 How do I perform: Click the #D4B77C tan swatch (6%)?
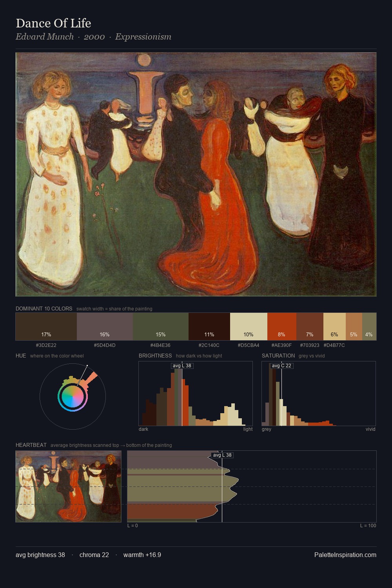click(334, 327)
